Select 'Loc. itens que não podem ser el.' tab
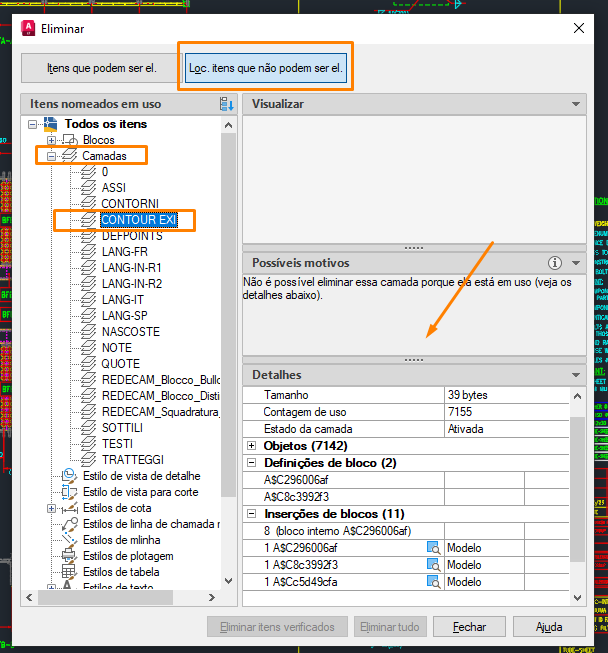The width and height of the screenshot is (608, 653). (266, 69)
